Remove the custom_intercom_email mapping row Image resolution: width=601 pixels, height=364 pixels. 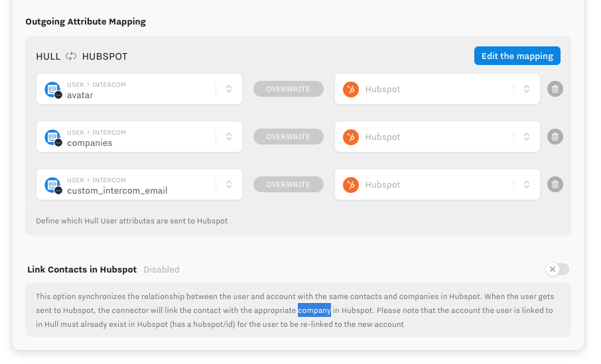tap(555, 185)
